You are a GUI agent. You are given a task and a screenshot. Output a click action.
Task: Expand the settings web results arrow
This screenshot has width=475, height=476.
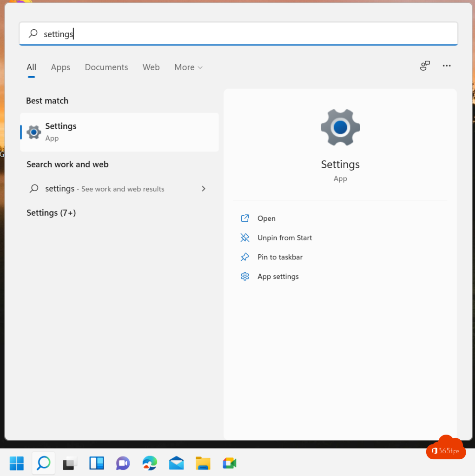[x=203, y=189]
